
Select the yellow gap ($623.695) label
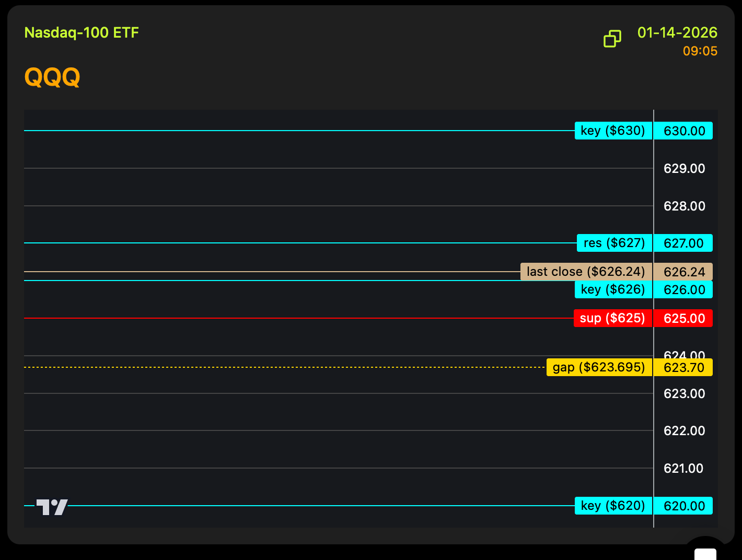(599, 367)
